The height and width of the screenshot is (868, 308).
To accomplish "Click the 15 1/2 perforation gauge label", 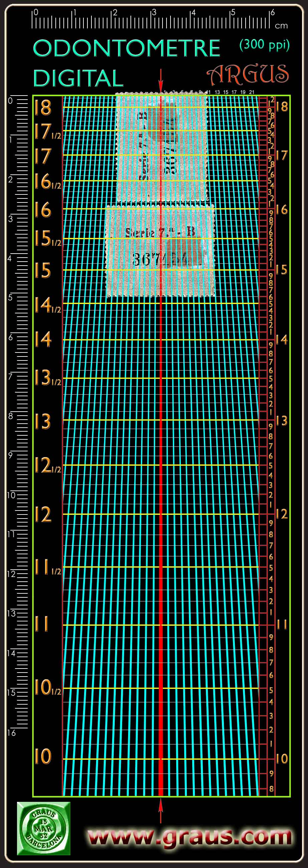I will [x=48, y=238].
